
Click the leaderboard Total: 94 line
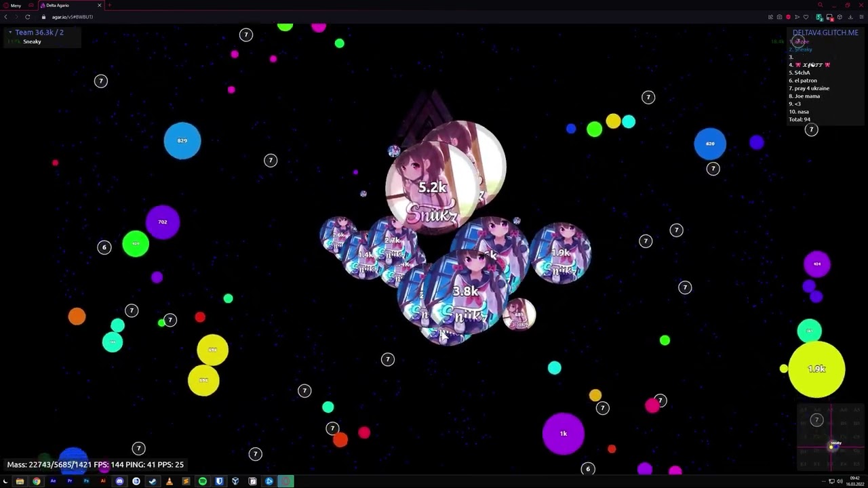pyautogui.click(x=800, y=119)
